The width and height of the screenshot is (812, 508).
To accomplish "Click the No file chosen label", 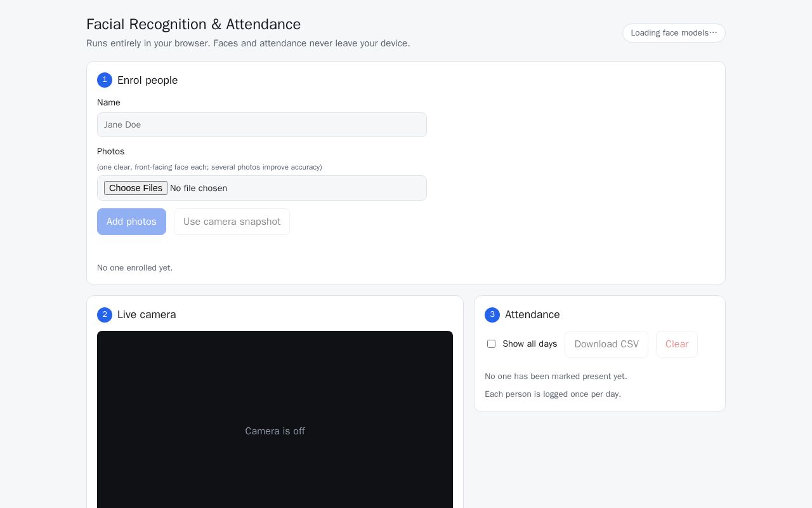I will pyautogui.click(x=199, y=188).
